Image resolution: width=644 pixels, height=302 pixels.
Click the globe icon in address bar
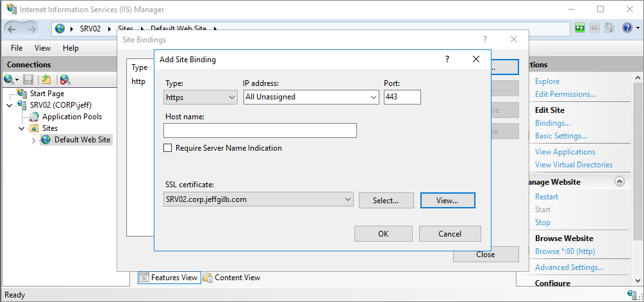(x=60, y=28)
